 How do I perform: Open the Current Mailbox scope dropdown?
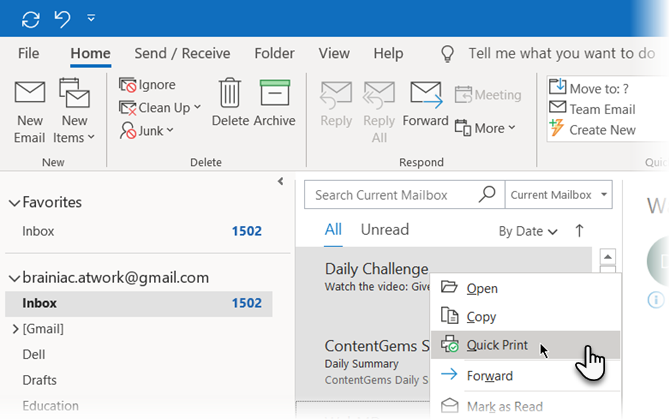pyautogui.click(x=558, y=195)
